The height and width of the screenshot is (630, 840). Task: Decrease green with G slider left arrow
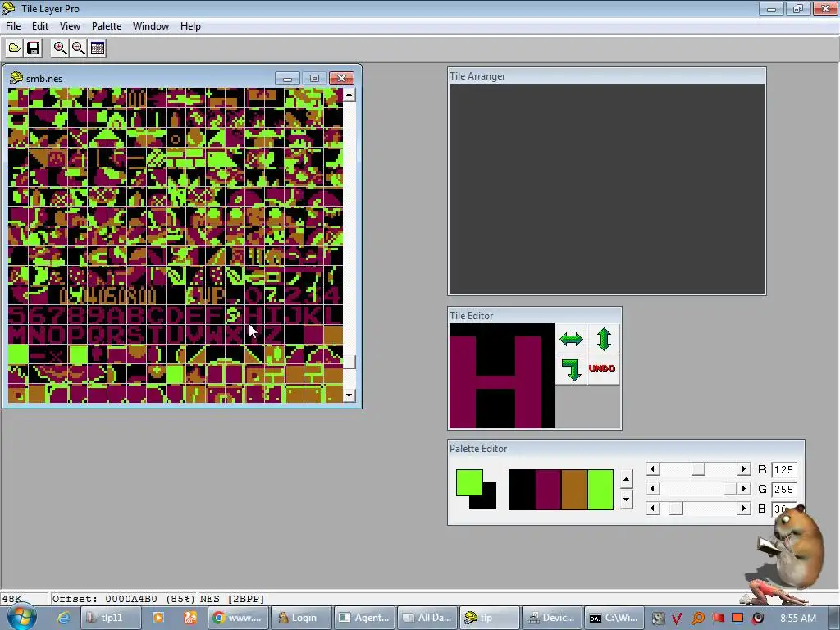652,489
